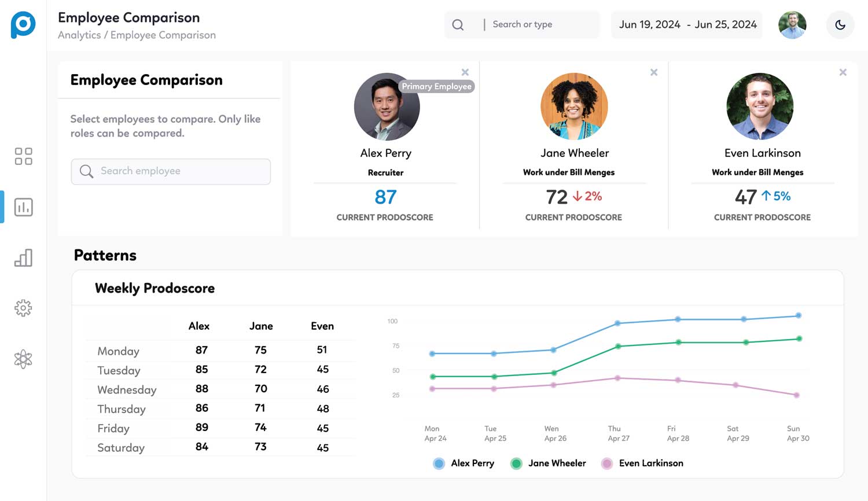This screenshot has width=868, height=501.
Task: Remove Even Larkinson's comparison card
Action: tap(843, 72)
